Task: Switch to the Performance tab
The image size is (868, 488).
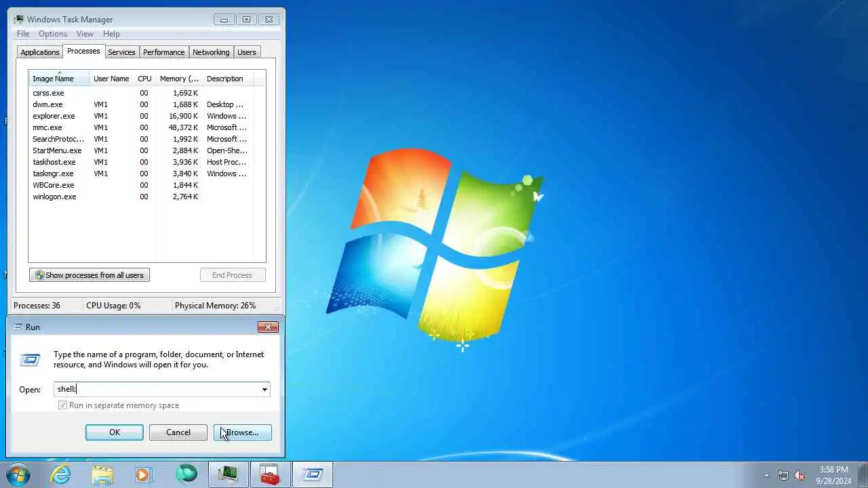Action: click(x=163, y=52)
